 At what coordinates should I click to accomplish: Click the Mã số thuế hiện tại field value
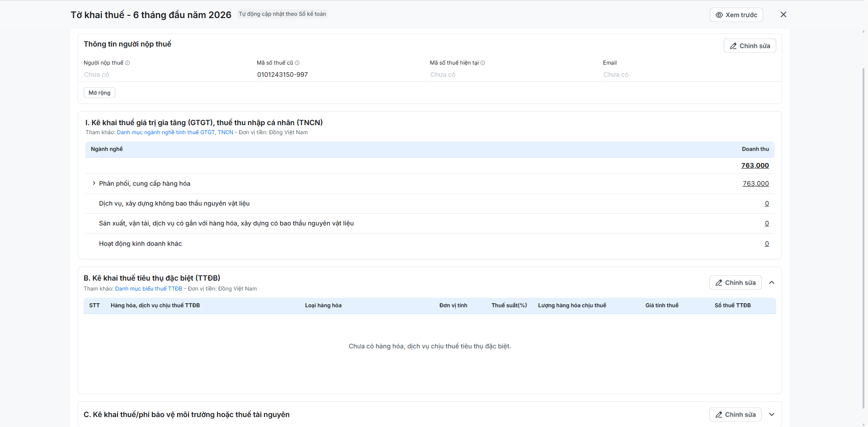(x=443, y=75)
